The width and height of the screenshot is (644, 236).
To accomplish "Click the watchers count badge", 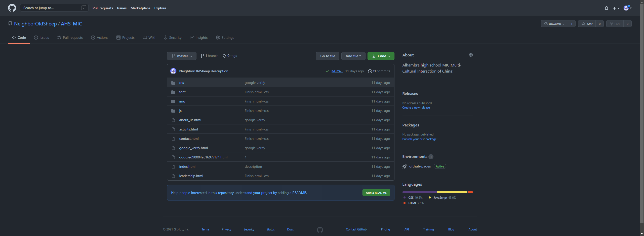I will 572,24.
